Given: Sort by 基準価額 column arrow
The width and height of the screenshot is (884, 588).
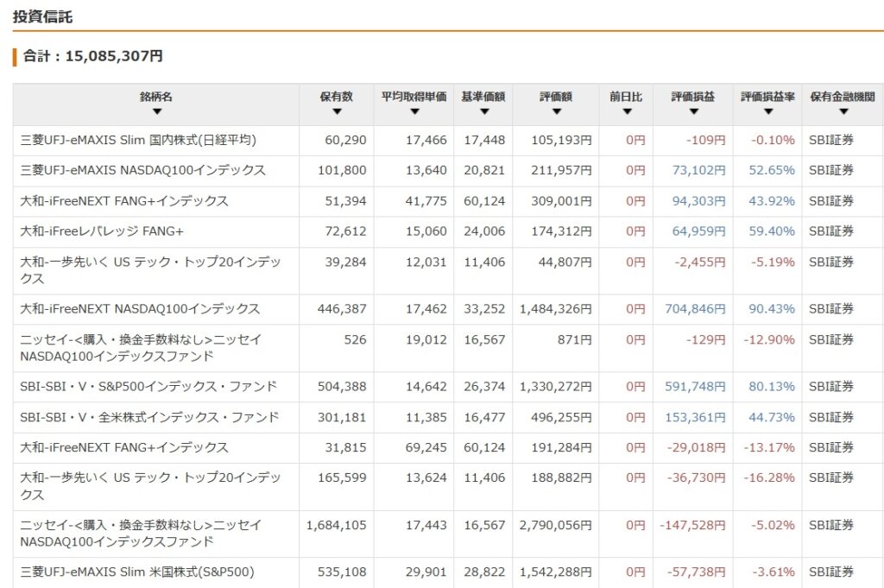Looking at the screenshot, I should 483,111.
